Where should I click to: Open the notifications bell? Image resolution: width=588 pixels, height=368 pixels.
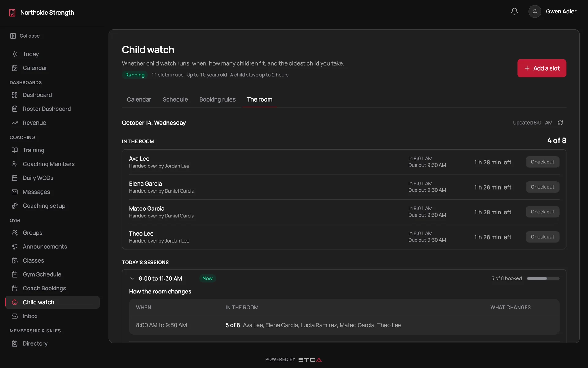point(514,12)
